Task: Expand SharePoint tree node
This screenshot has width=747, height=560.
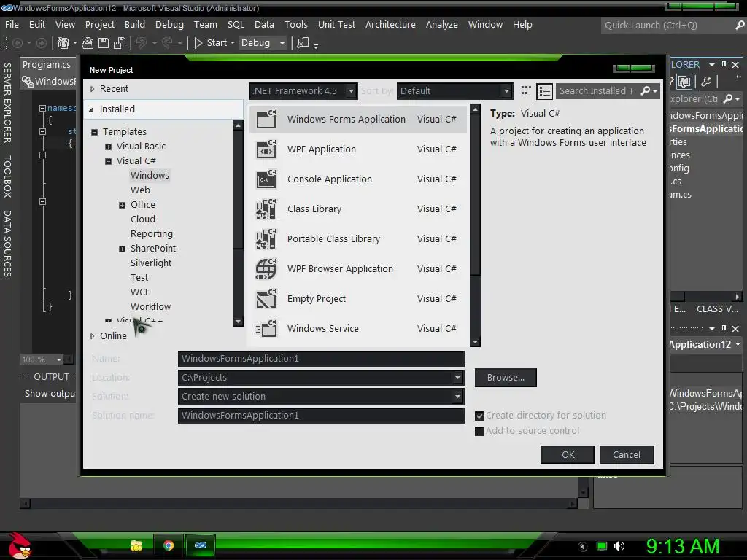Action: tap(122, 249)
